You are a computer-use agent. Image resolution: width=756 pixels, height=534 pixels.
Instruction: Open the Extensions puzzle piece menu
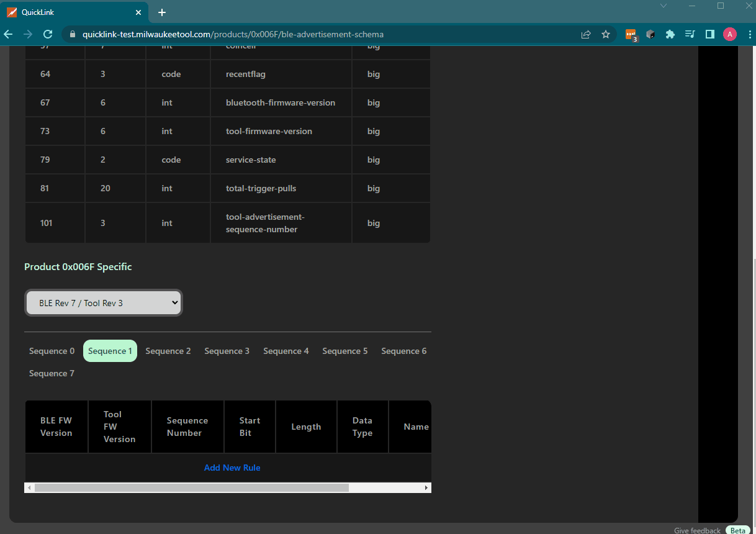pyautogui.click(x=670, y=35)
